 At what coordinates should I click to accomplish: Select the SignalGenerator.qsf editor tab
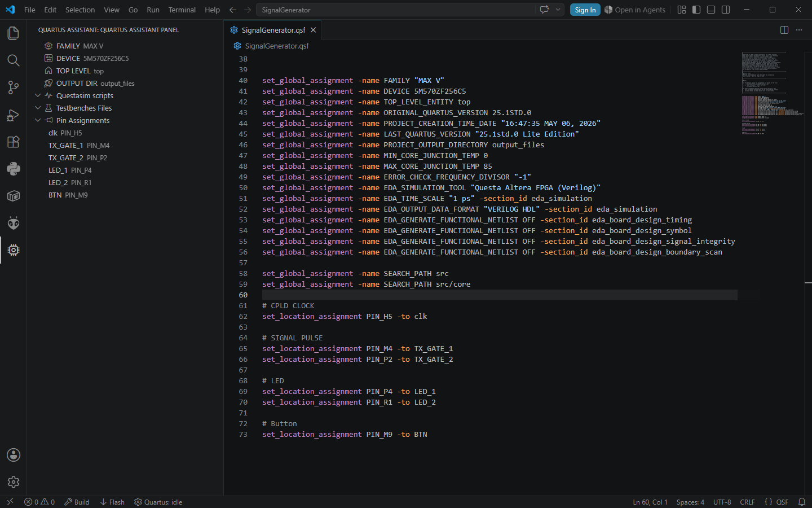pyautogui.click(x=273, y=30)
